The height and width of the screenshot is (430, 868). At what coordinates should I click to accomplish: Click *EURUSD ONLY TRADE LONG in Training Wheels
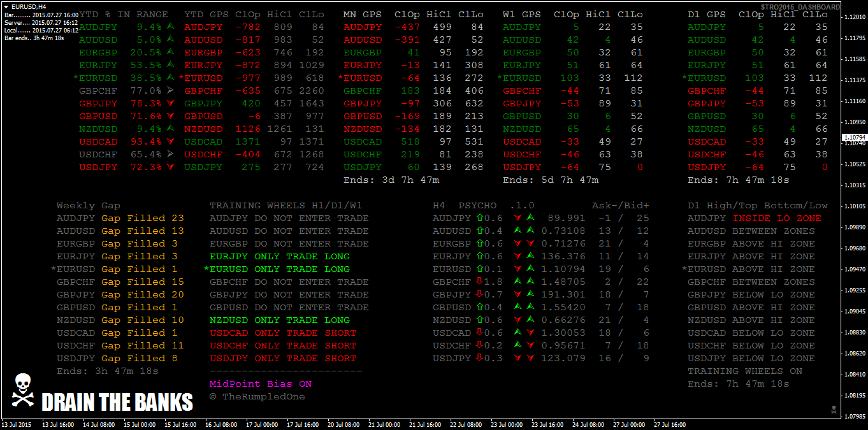[x=277, y=269]
